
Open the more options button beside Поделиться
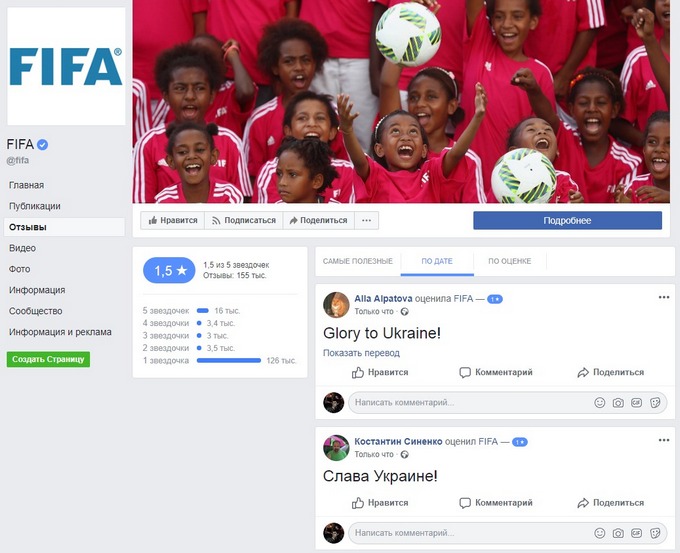tap(366, 220)
